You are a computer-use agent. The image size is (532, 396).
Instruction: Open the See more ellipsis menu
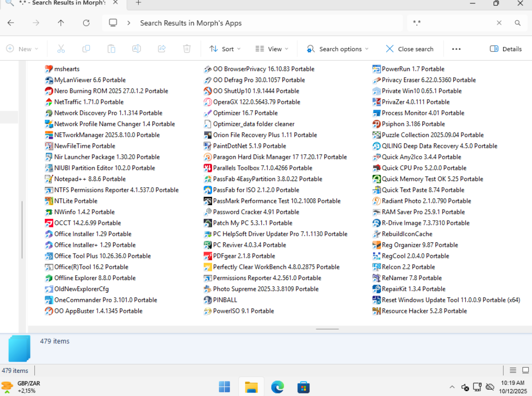tap(456, 49)
